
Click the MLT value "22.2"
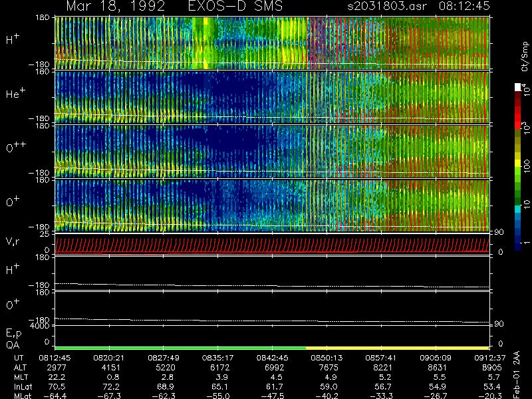[x=58, y=377]
